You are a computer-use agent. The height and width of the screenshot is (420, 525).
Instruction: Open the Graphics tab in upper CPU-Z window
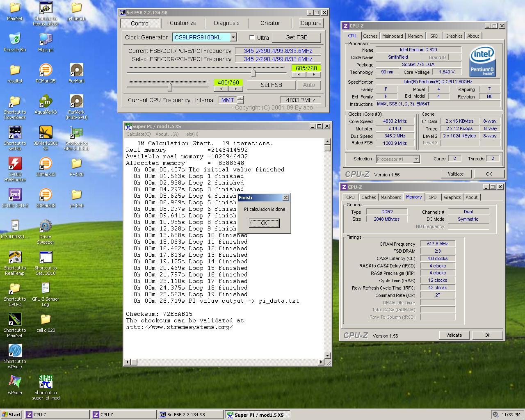click(x=454, y=36)
